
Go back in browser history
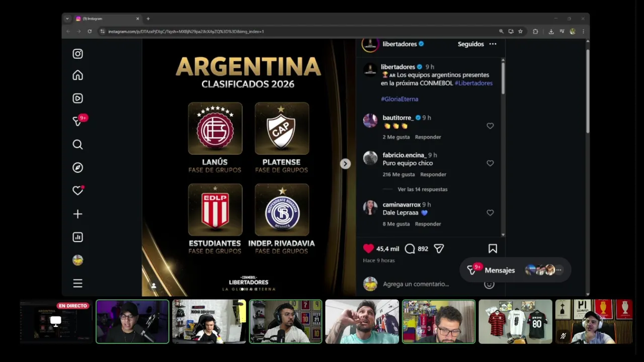[68, 31]
